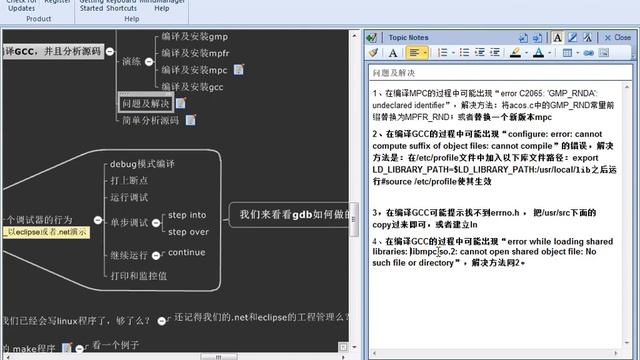Click the eraser-style icon next to pen mode
This screenshot has width=640, height=360.
tap(587, 38)
